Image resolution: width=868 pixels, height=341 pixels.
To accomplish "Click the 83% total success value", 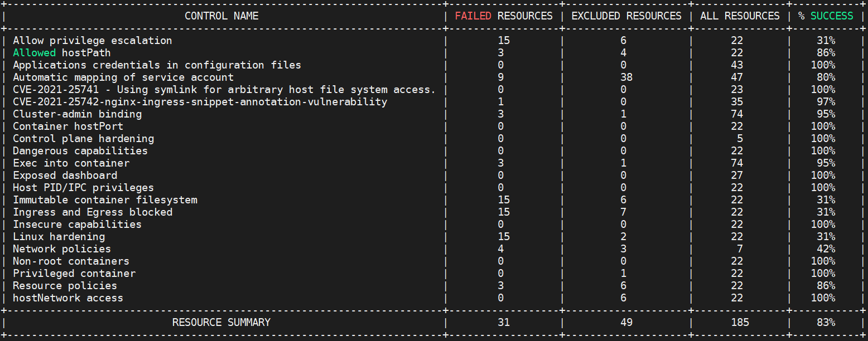I will (x=826, y=323).
